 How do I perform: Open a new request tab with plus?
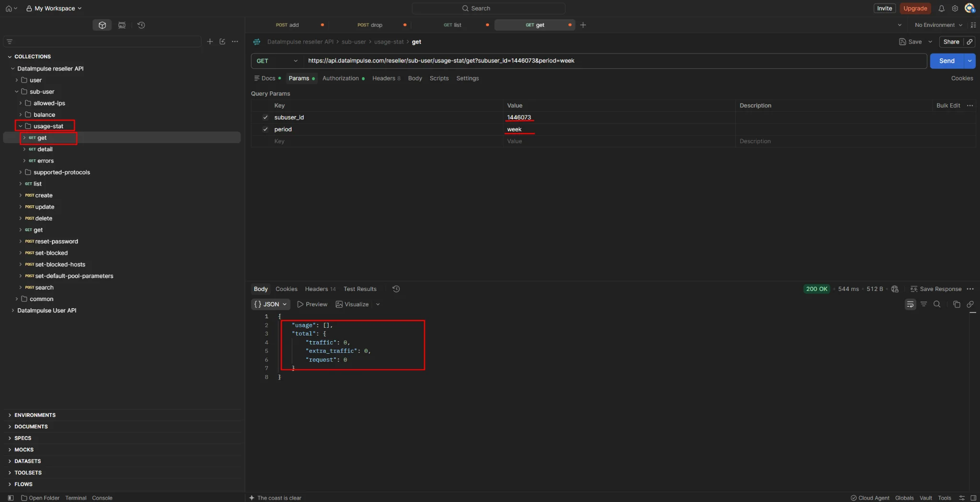pos(583,25)
